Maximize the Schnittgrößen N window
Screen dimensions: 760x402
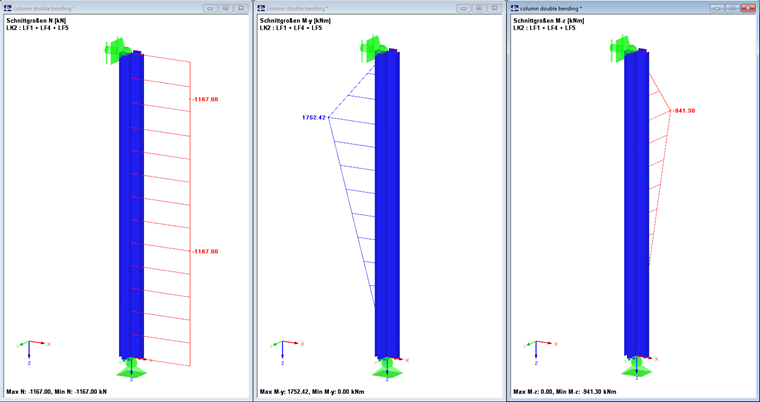225,8
